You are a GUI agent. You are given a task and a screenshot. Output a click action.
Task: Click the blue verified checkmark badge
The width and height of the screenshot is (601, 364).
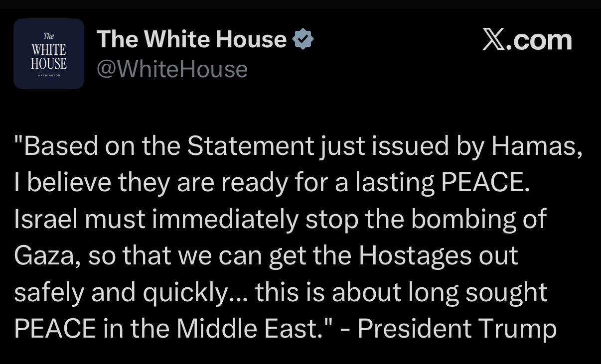pos(302,39)
